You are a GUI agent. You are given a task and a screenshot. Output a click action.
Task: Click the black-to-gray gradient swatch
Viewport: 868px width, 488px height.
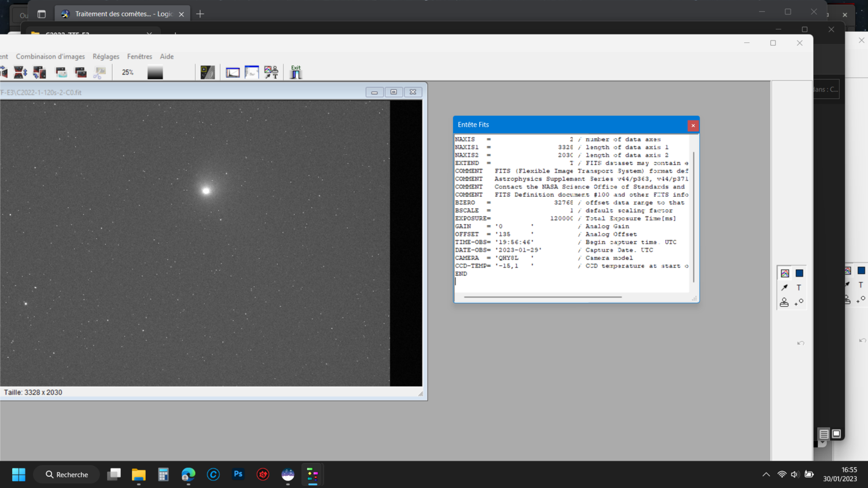click(x=155, y=72)
